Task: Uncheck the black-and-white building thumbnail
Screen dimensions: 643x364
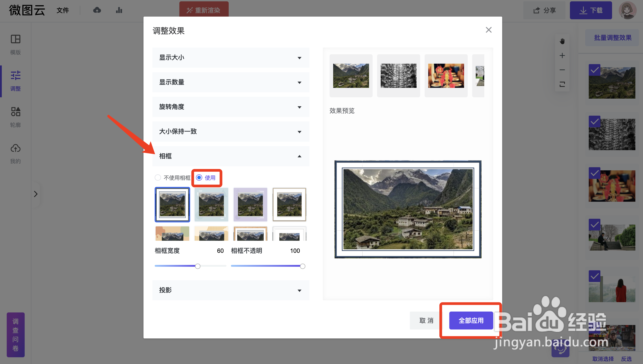Action: 595,122
